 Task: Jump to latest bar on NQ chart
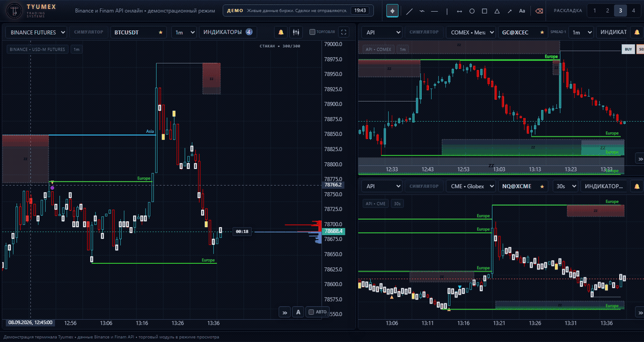click(639, 312)
